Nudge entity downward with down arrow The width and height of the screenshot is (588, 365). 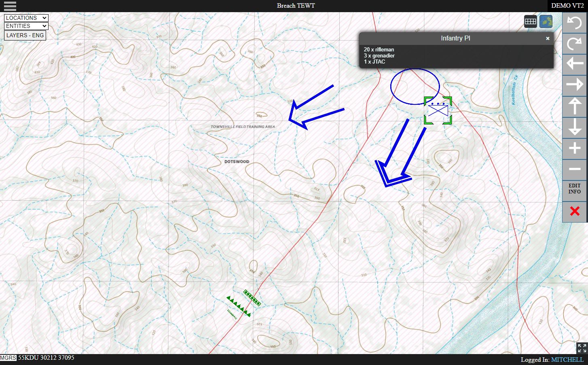click(574, 127)
